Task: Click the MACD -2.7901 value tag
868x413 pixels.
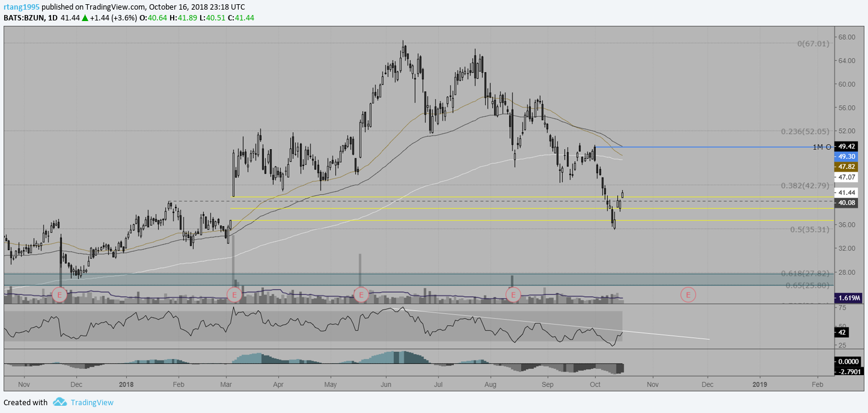Action: [x=849, y=372]
